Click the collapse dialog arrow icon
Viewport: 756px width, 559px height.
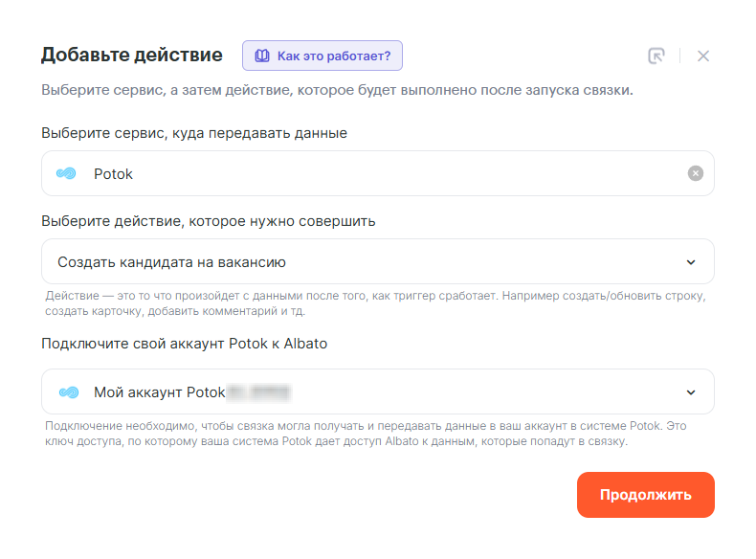click(656, 56)
